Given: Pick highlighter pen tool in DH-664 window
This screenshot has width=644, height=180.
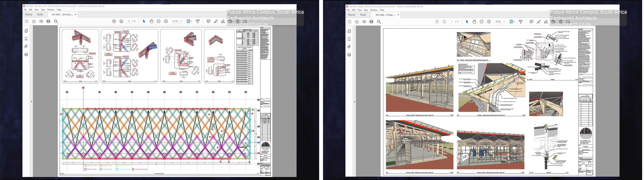Looking at the screenshot, I should pyautogui.click(x=539, y=22).
